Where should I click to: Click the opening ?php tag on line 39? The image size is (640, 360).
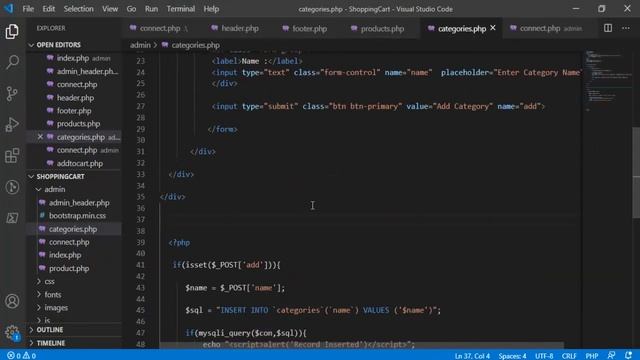[179, 242]
